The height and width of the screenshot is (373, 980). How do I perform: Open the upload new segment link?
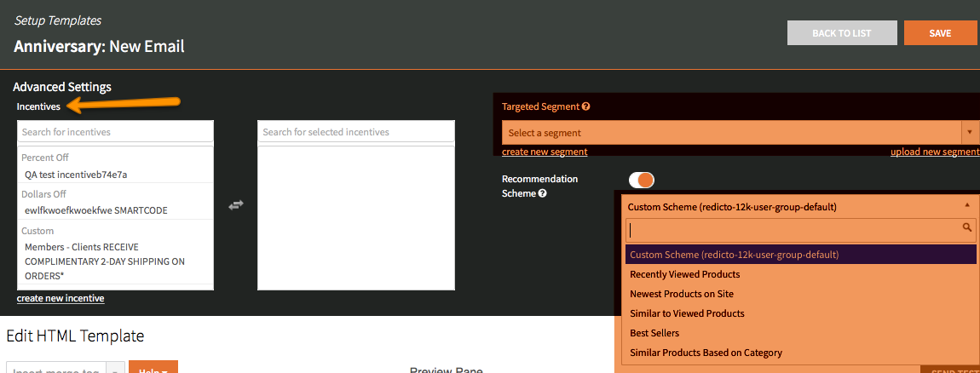click(x=935, y=152)
